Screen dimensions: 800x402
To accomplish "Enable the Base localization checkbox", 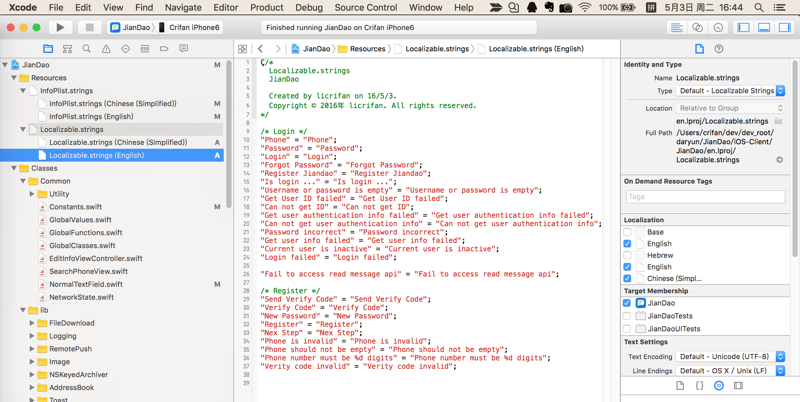I will click(x=627, y=232).
